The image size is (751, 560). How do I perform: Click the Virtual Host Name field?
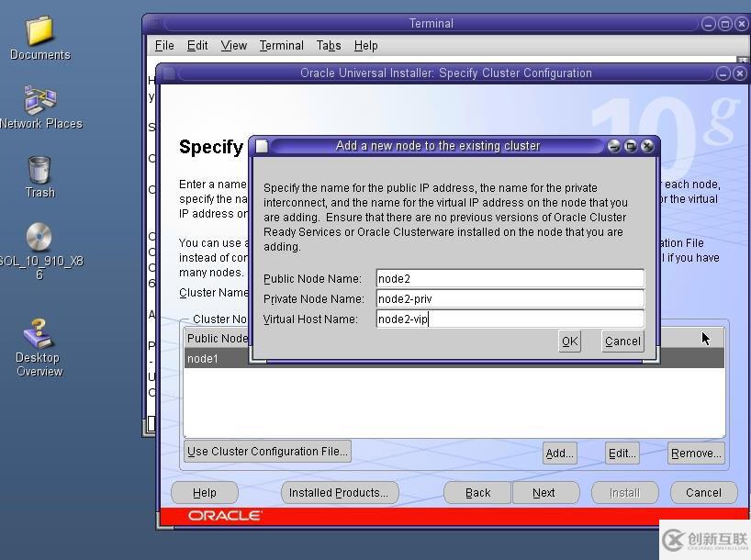[510, 319]
